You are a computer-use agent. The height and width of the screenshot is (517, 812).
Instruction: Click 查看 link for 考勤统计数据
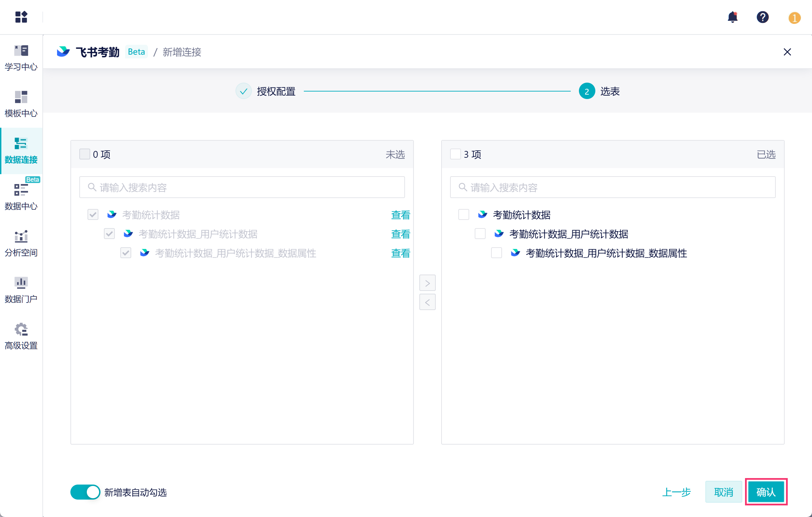400,215
